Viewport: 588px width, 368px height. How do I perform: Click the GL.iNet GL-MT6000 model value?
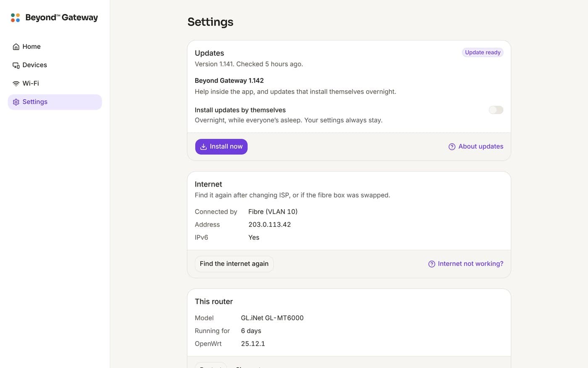click(272, 318)
